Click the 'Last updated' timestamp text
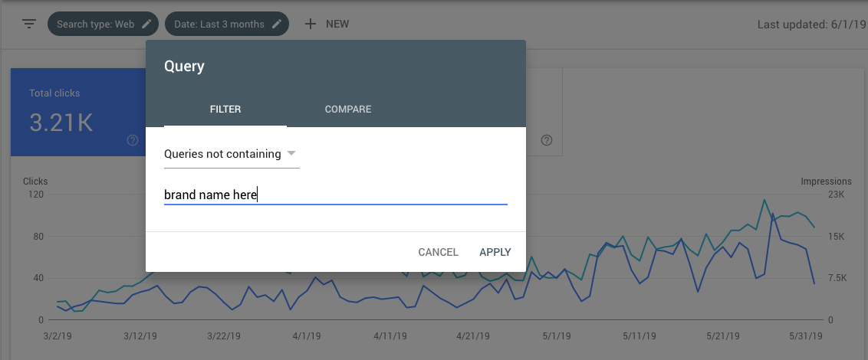This screenshot has width=868, height=360. 811,25
